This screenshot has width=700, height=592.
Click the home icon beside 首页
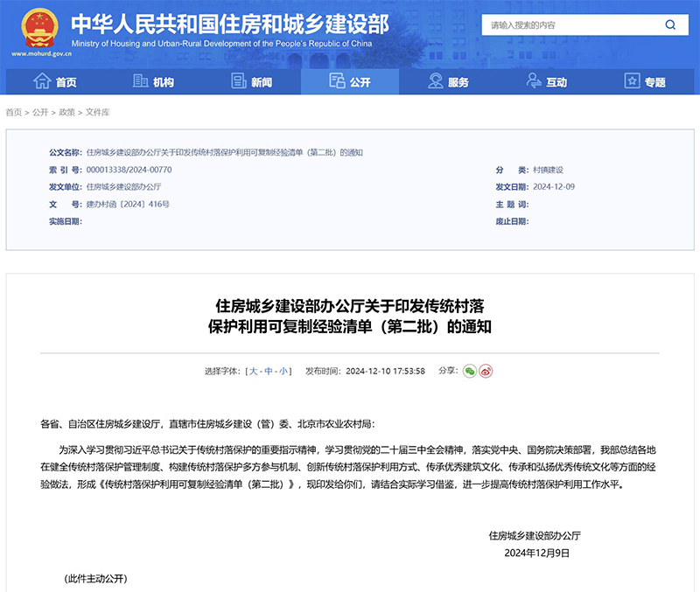42,81
